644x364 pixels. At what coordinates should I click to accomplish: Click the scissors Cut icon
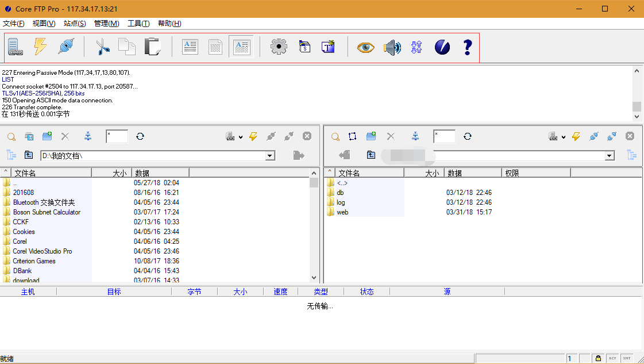point(102,47)
